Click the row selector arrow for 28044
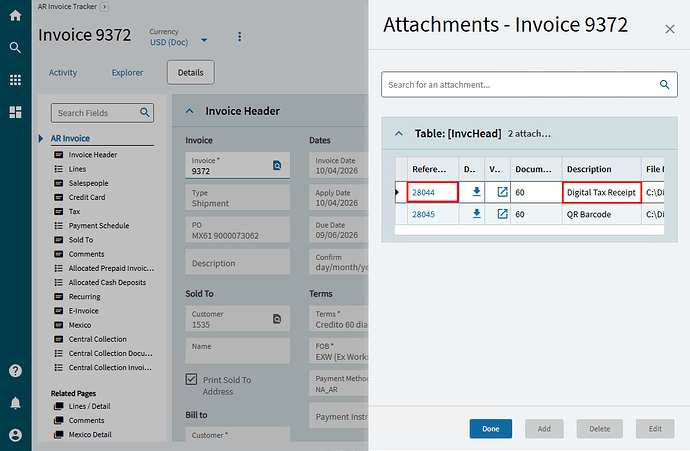The width and height of the screenshot is (690, 451). (397, 192)
